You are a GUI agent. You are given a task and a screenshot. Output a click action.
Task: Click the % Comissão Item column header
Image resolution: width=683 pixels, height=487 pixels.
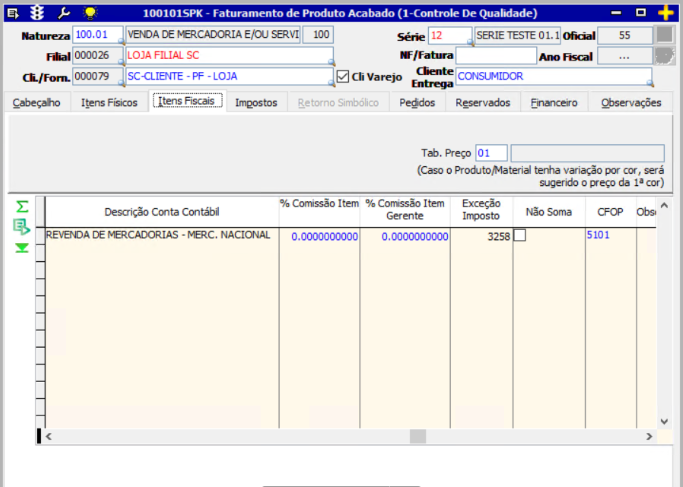(x=319, y=212)
